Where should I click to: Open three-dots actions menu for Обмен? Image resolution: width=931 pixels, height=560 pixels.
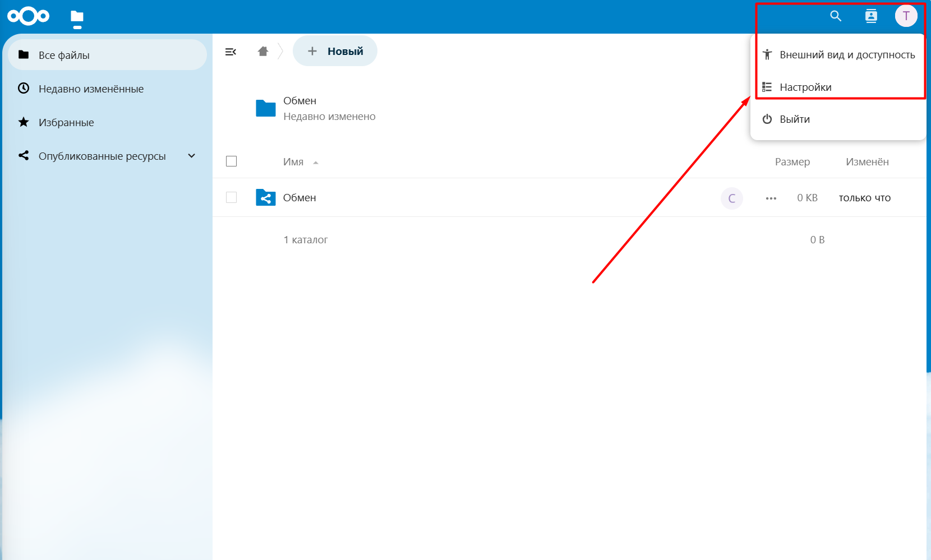point(771,198)
